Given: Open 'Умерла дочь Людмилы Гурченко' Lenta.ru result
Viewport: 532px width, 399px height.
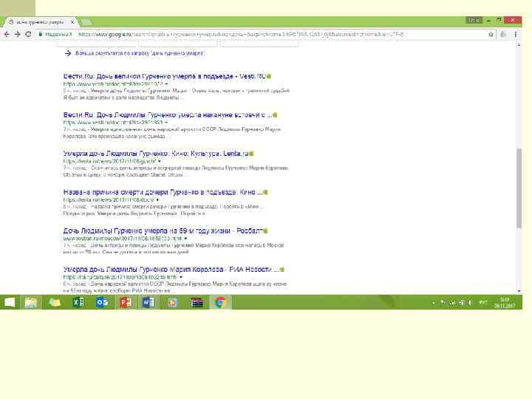Looking at the screenshot, I should point(156,154).
